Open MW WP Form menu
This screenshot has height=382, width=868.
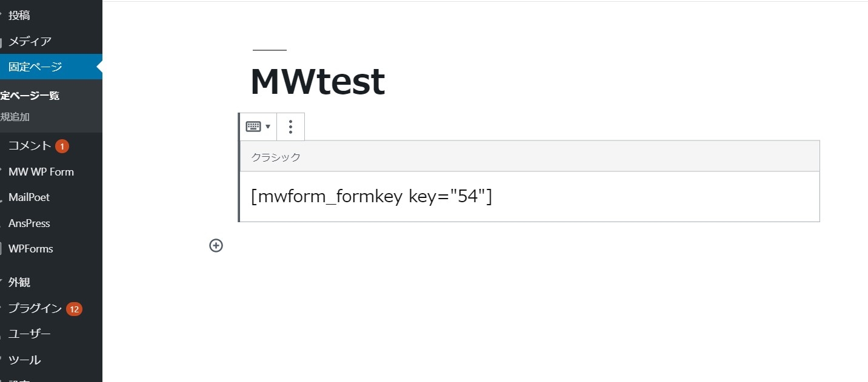click(x=41, y=172)
